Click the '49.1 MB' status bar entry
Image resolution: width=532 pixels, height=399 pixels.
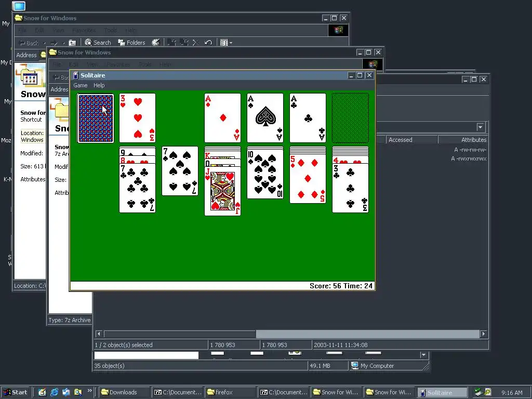(x=320, y=366)
